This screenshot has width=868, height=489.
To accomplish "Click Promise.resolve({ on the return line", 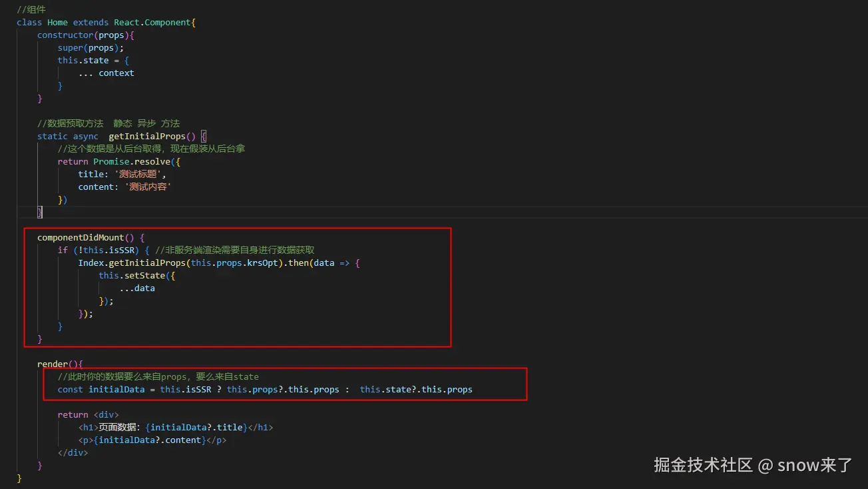I will [x=137, y=161].
